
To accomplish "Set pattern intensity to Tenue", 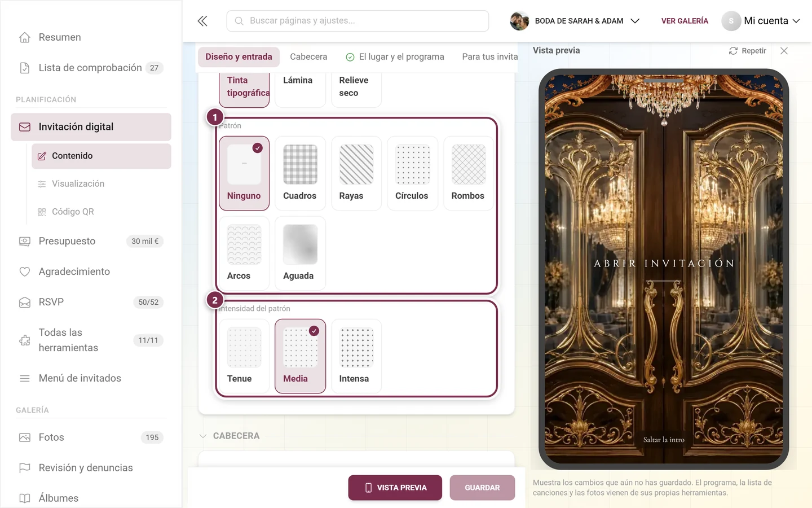I will [x=244, y=356].
